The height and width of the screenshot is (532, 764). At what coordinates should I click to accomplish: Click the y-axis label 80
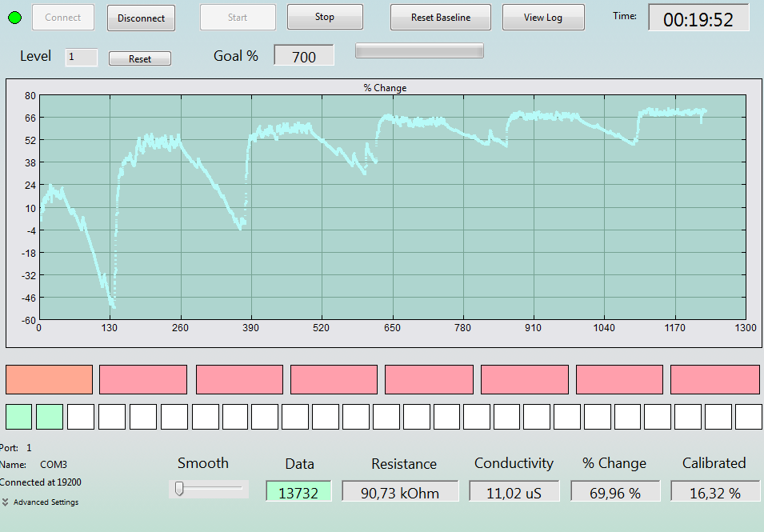(30, 95)
